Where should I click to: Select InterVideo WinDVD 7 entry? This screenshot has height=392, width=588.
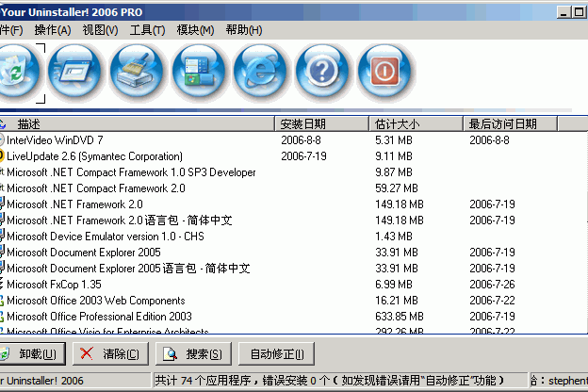pos(55,140)
